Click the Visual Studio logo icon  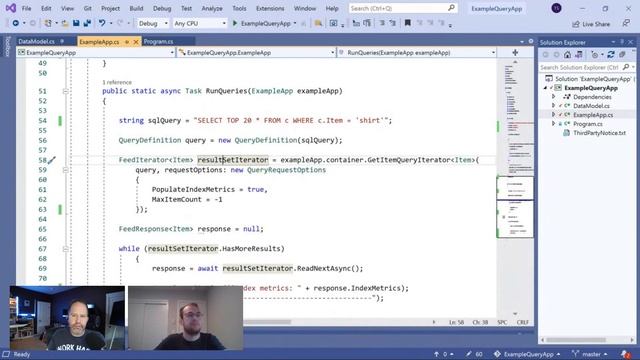click(x=11, y=8)
